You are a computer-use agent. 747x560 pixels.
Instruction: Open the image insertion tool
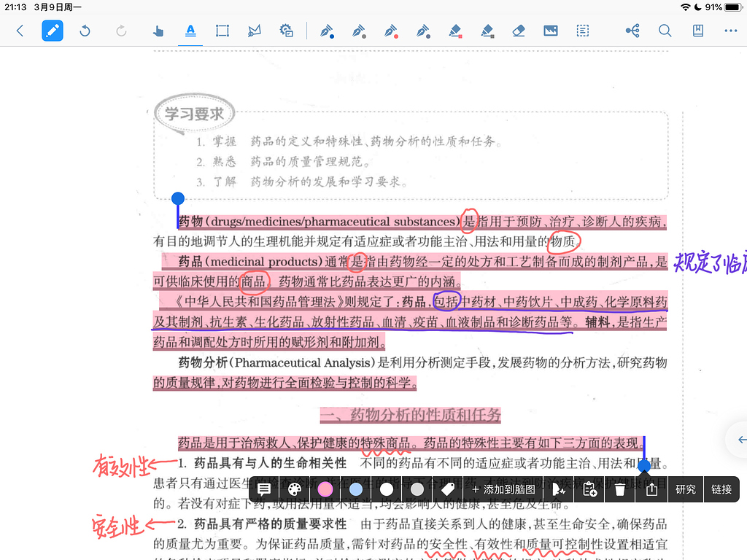[550, 31]
